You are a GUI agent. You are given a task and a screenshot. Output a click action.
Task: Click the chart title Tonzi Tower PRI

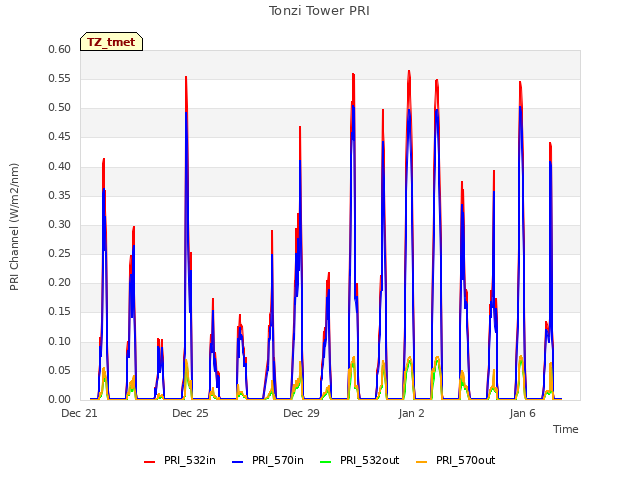pyautogui.click(x=319, y=11)
